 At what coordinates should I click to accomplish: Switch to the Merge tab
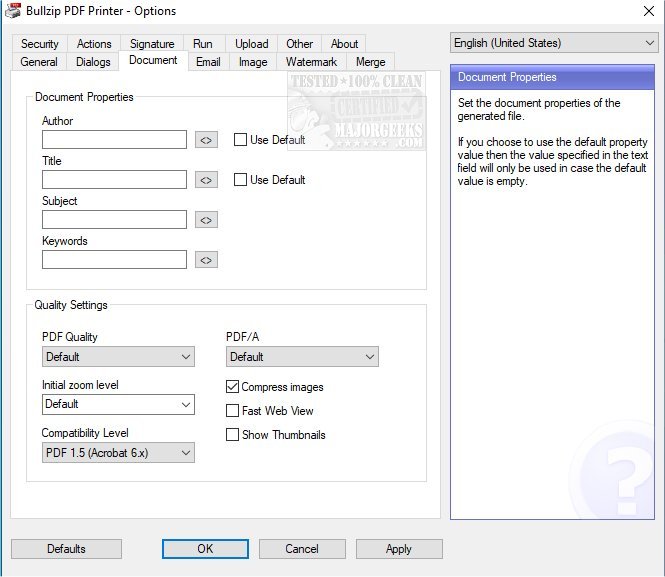371,62
